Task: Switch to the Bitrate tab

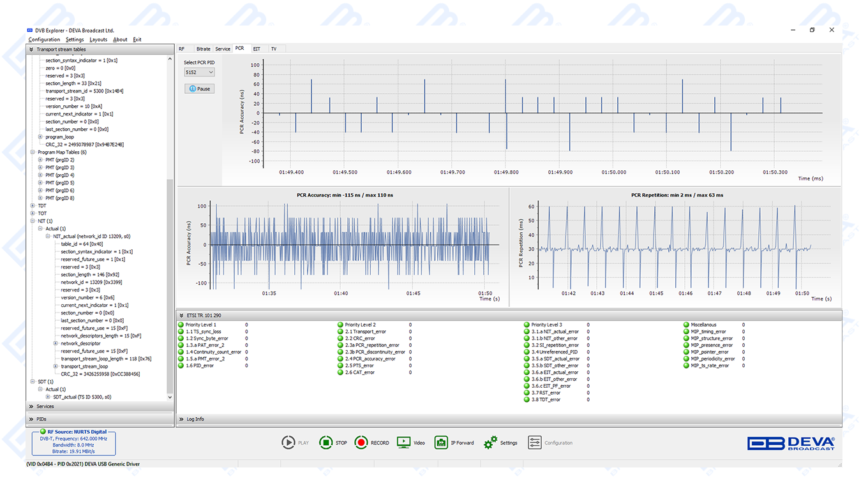Action: point(203,49)
